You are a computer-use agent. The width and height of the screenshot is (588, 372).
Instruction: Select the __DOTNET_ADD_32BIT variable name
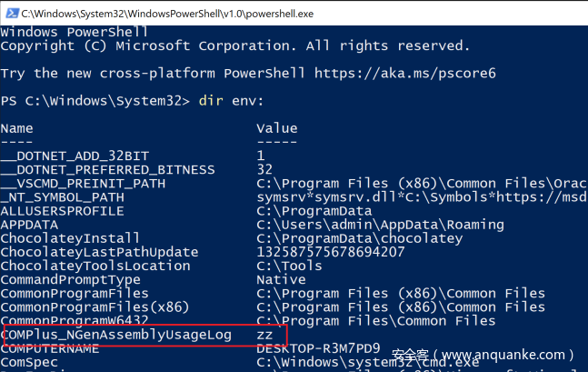point(70,156)
